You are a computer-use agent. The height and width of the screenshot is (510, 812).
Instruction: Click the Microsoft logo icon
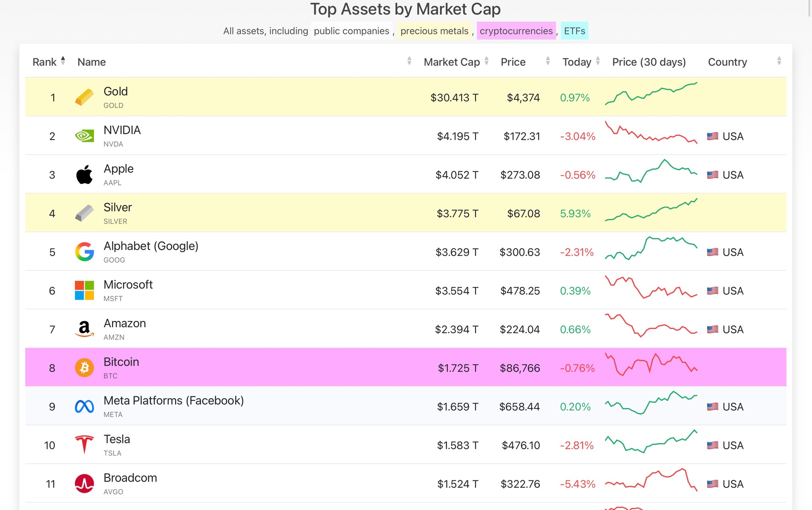pos(84,291)
